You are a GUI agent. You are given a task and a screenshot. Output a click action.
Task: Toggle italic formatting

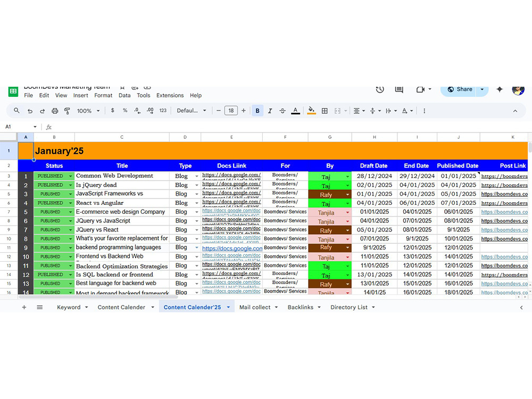270,111
